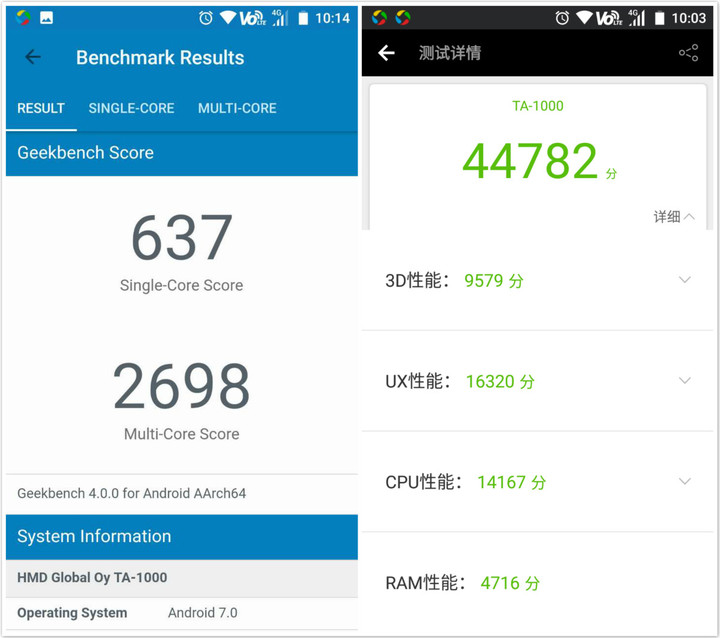720x638 pixels.
Task: Select the TA-1000 device name
Action: tap(538, 106)
